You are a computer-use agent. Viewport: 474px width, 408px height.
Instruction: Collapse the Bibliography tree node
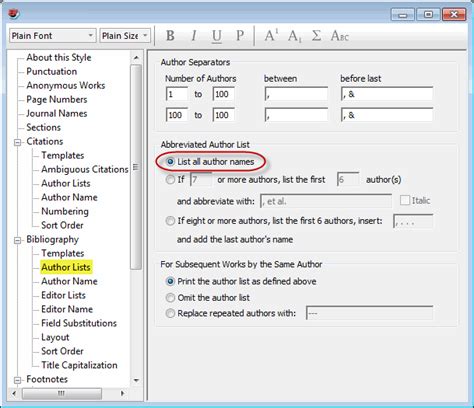(17, 240)
